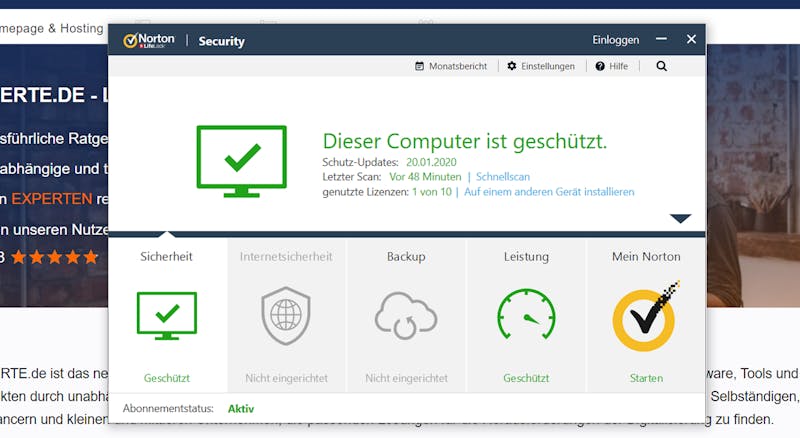The height and width of the screenshot is (438, 800).
Task: Click the Internetsicherheit globe shield icon
Action: (x=286, y=315)
